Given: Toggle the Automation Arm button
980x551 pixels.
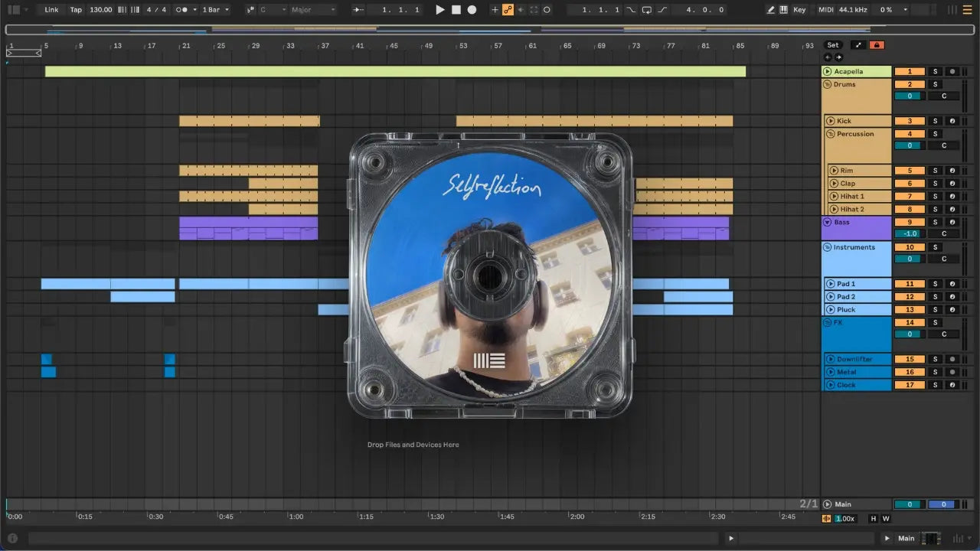Looking at the screenshot, I should [x=508, y=10].
